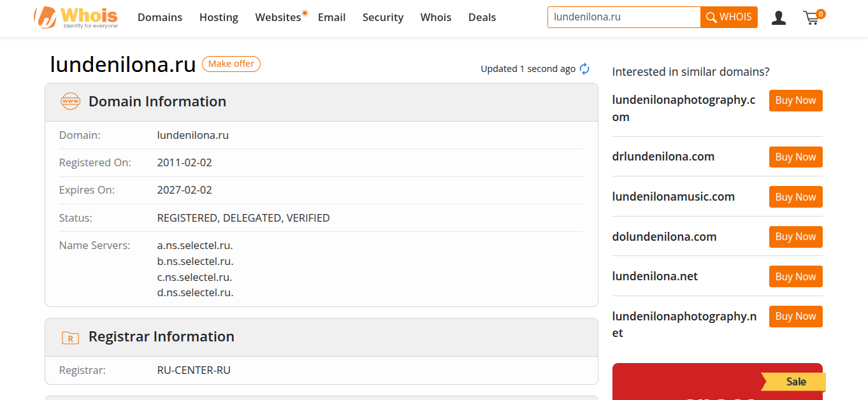The image size is (868, 400).
Task: Click the Domain value lundenilona.ru in table
Action: click(x=193, y=135)
